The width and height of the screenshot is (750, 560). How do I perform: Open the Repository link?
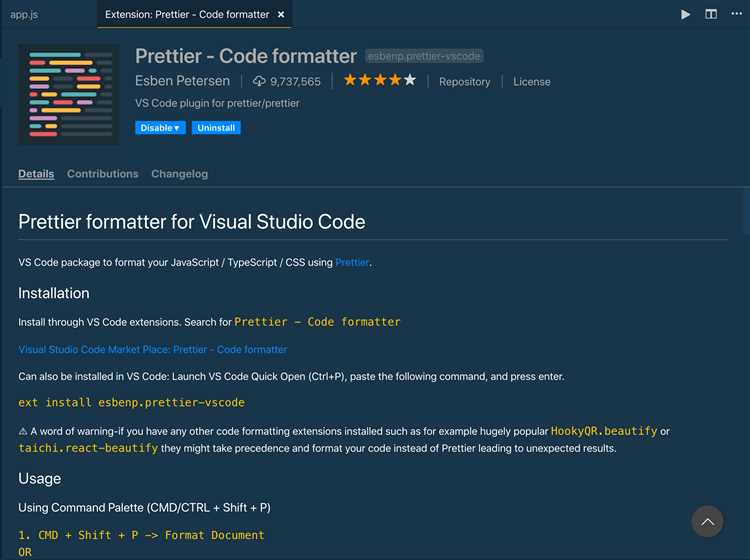tap(464, 82)
